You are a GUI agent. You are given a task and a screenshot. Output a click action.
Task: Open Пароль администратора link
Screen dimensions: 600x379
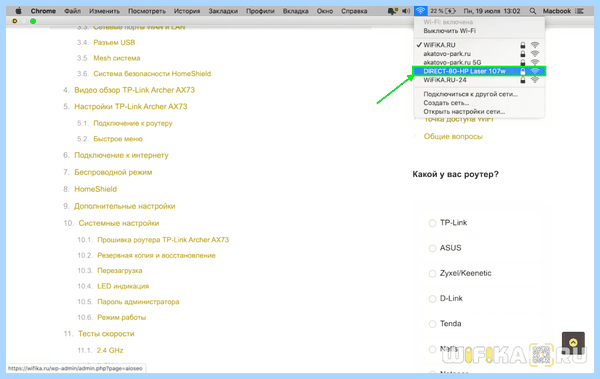pyautogui.click(x=138, y=302)
